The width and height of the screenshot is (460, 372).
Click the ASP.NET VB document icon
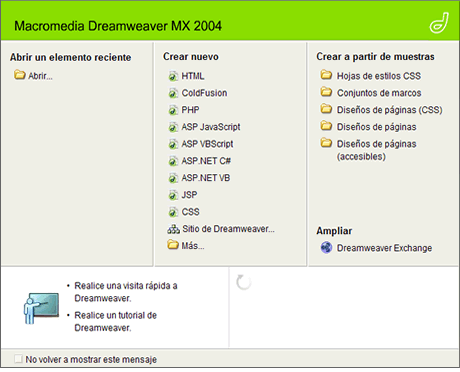[x=173, y=178]
